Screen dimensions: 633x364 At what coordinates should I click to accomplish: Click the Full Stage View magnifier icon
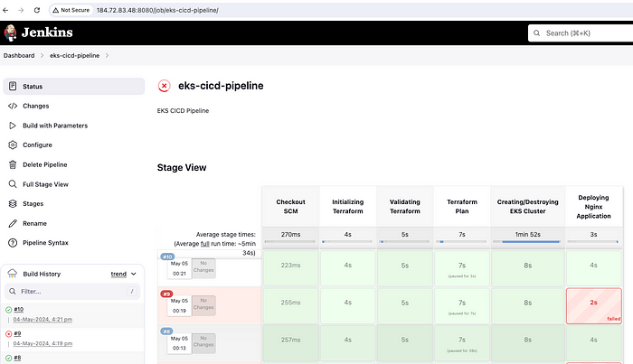(13, 184)
